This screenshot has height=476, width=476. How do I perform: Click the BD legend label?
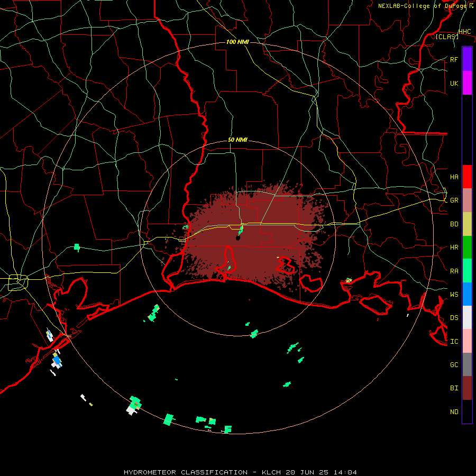coord(454,224)
